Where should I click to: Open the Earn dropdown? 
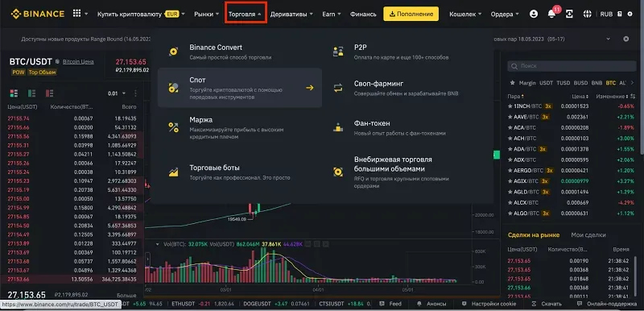point(332,14)
